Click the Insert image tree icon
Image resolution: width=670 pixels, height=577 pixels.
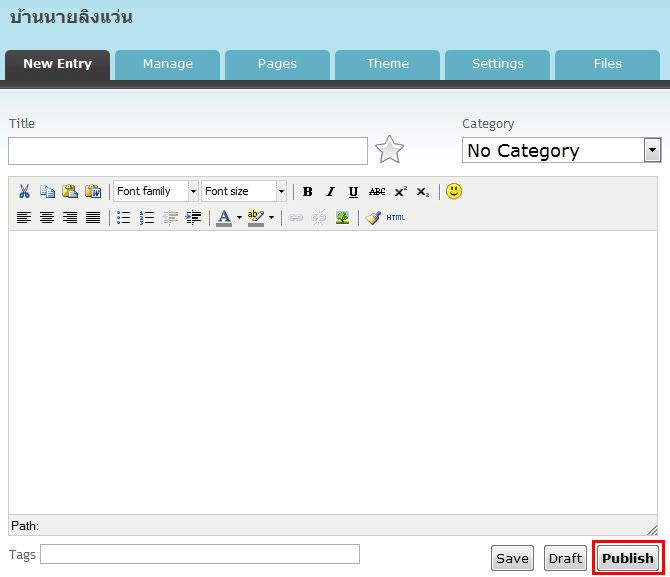(x=342, y=218)
